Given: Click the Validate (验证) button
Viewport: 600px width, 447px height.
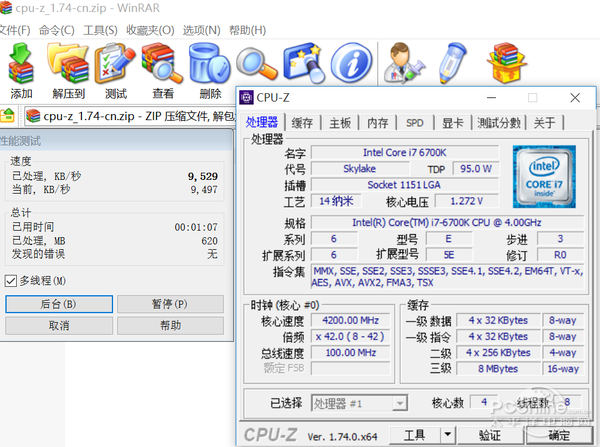Looking at the screenshot, I should tap(490, 435).
